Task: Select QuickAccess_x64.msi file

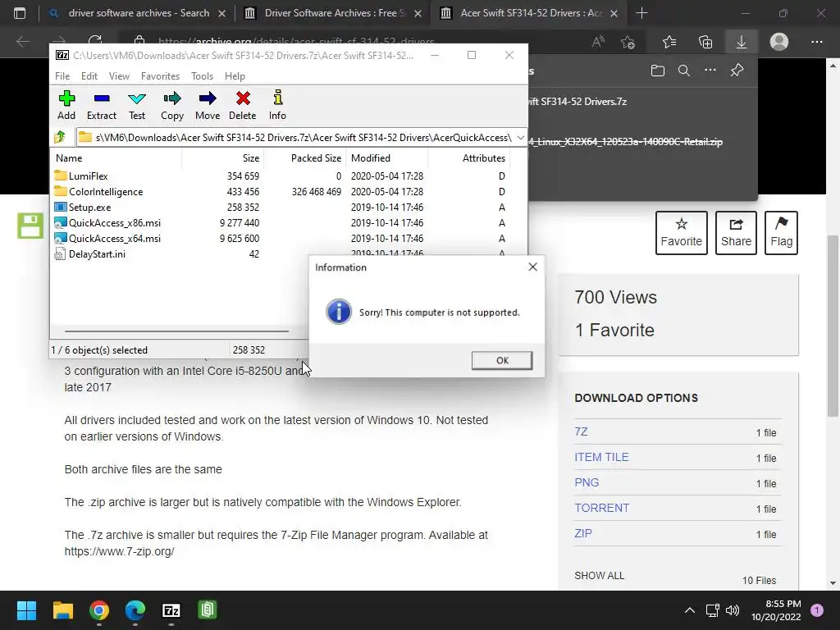Action: tap(107, 238)
